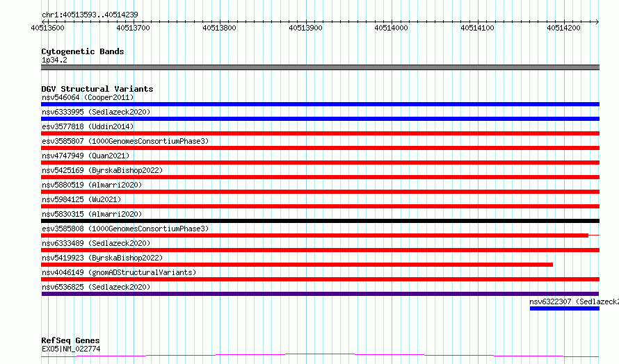Select the short blue bar under nsv6322307
The width and height of the screenshot is (619, 364).
point(565,309)
